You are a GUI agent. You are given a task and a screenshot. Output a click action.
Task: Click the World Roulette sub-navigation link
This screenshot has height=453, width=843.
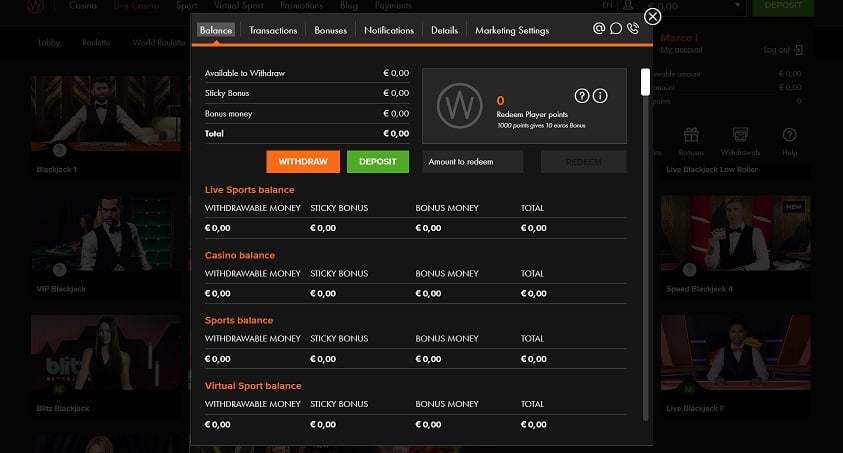point(159,42)
